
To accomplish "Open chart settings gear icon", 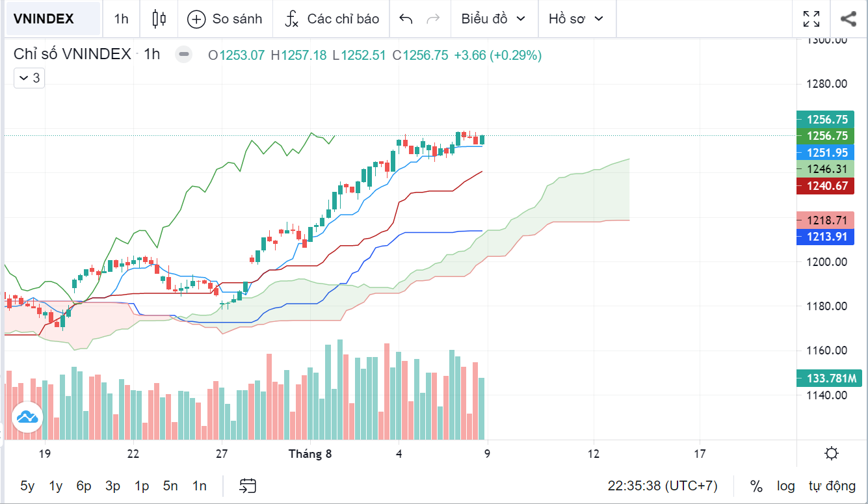I will point(831,453).
